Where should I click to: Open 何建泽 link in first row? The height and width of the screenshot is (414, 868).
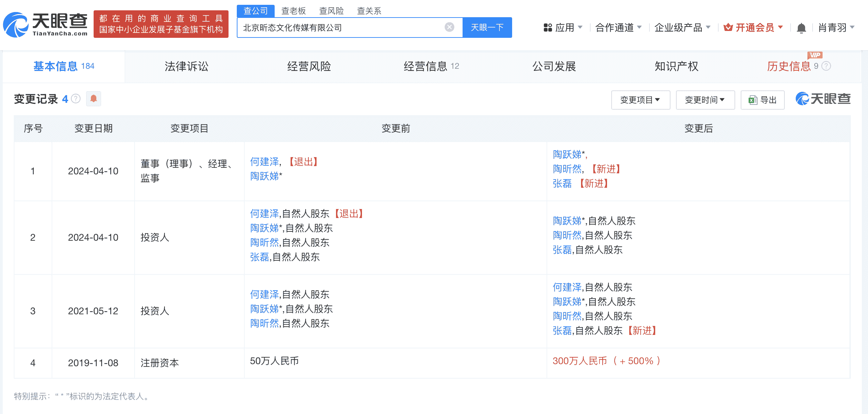click(264, 162)
